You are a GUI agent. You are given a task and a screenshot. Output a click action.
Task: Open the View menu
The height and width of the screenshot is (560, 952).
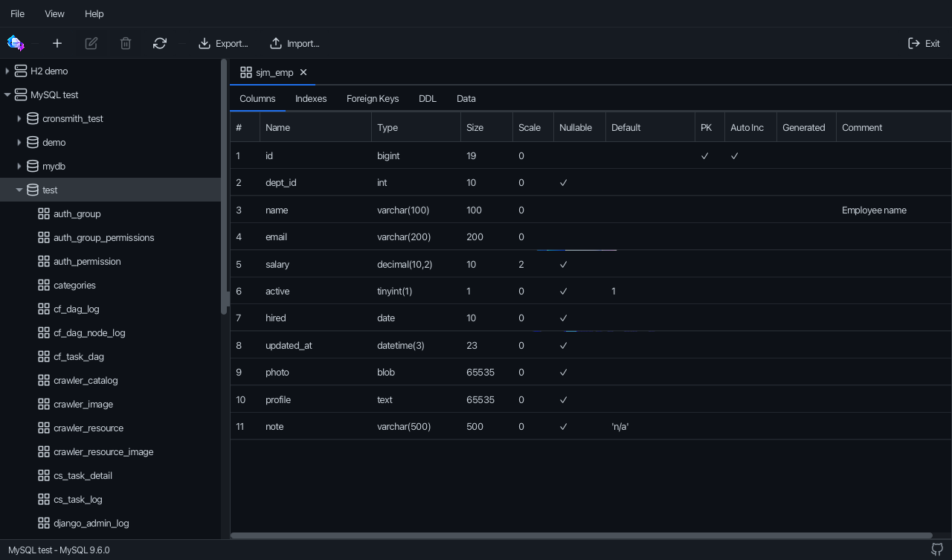pyautogui.click(x=54, y=13)
